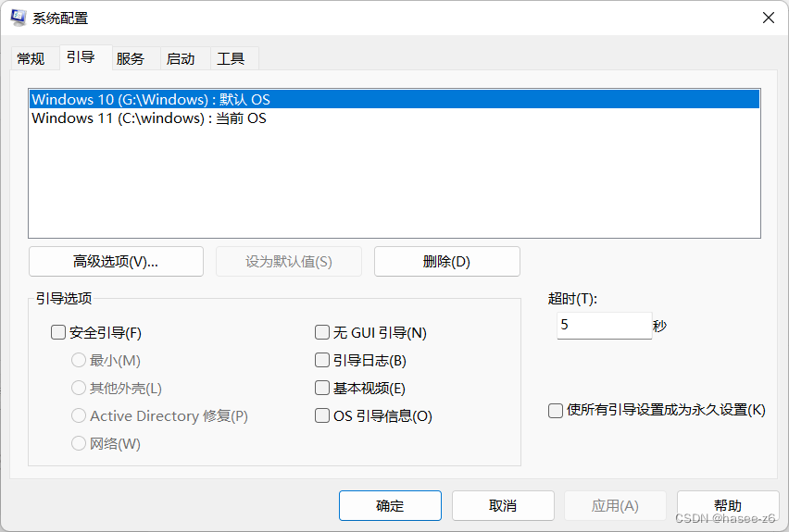
Task: Open the 服务 tab
Action: (131, 59)
